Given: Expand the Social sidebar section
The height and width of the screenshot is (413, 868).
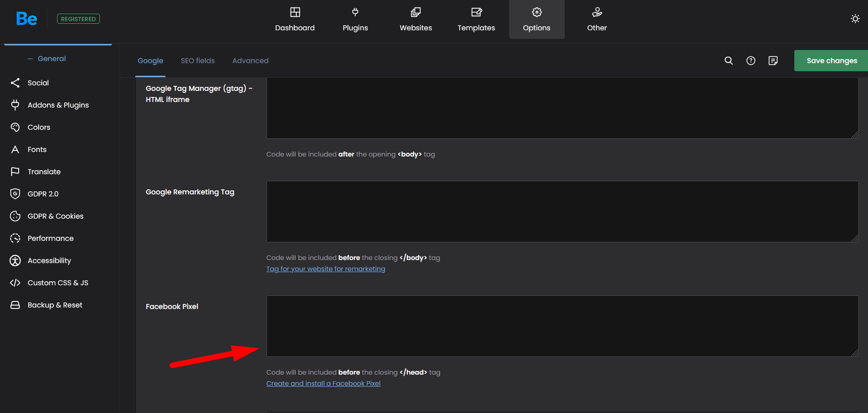Looking at the screenshot, I should pyautogui.click(x=38, y=83).
